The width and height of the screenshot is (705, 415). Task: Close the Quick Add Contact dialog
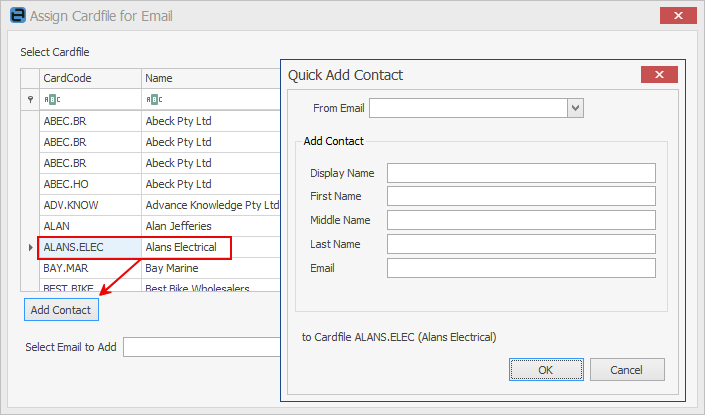pyautogui.click(x=658, y=75)
